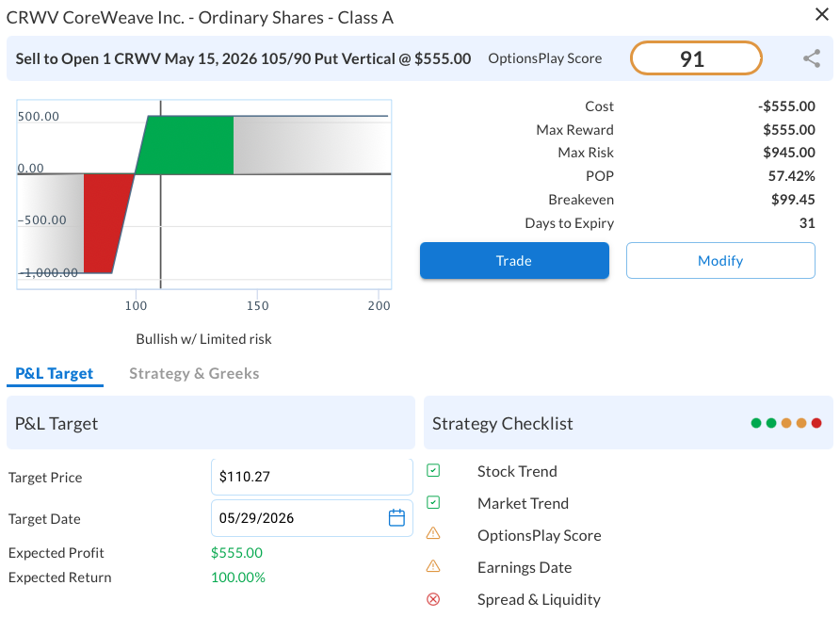Click the Spread & Liquidity red X icon
This screenshot has height=618, width=840.
(x=433, y=599)
